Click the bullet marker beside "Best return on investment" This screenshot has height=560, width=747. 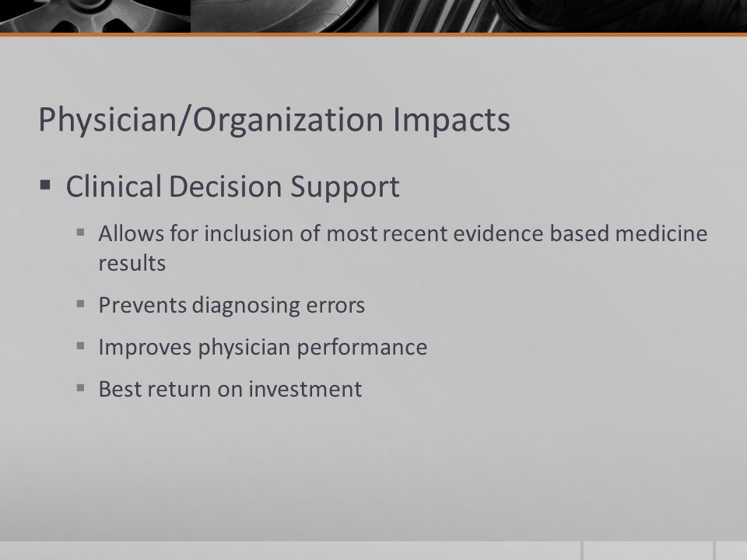pos(80,387)
